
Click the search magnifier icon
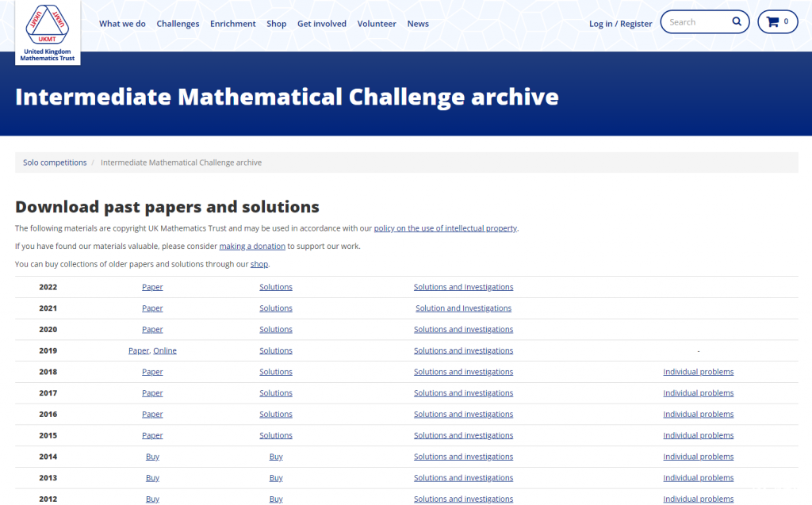point(737,21)
